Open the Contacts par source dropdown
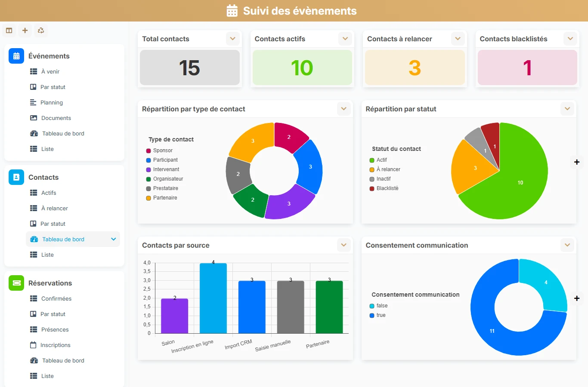 tap(344, 245)
